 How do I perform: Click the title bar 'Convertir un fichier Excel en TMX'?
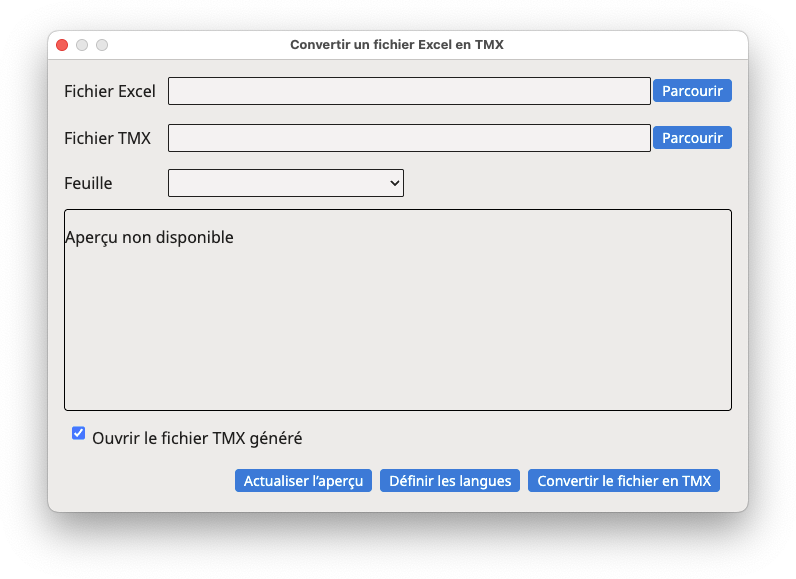pyautogui.click(x=397, y=45)
